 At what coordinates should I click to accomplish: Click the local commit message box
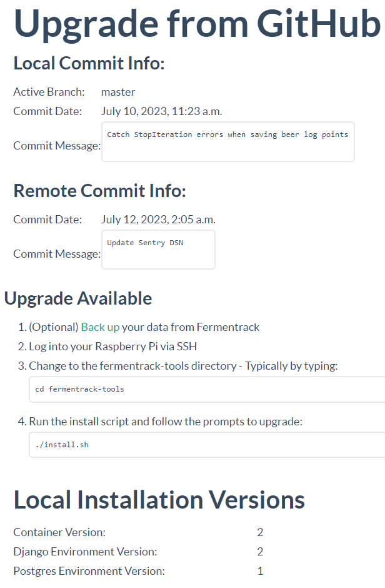[x=228, y=142]
